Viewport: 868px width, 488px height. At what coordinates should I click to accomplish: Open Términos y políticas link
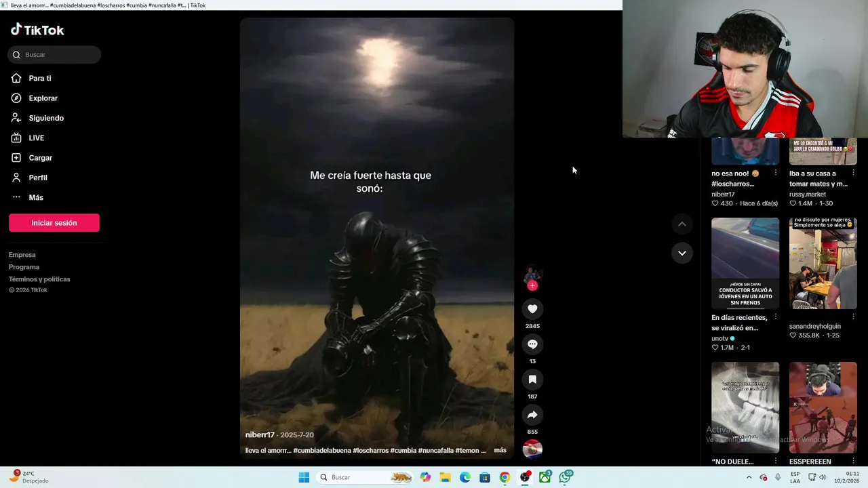[39, 279]
